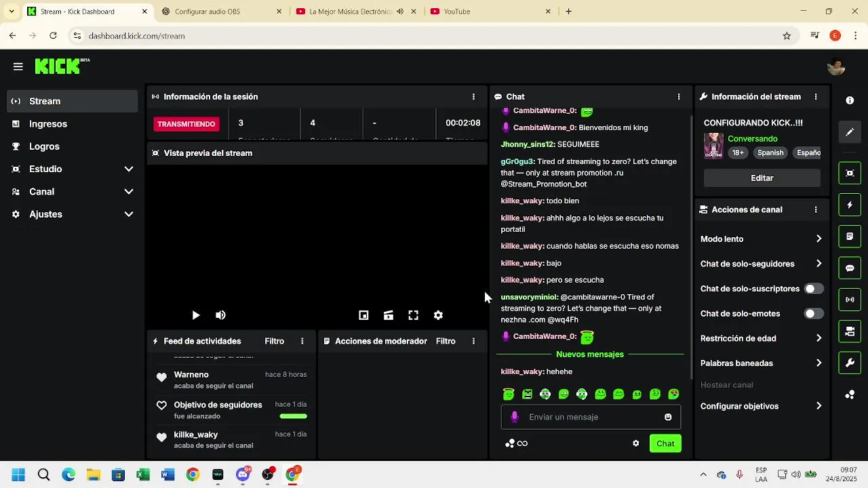The image size is (868, 488).
Task: Mute the stream preview volume
Action: click(x=220, y=315)
